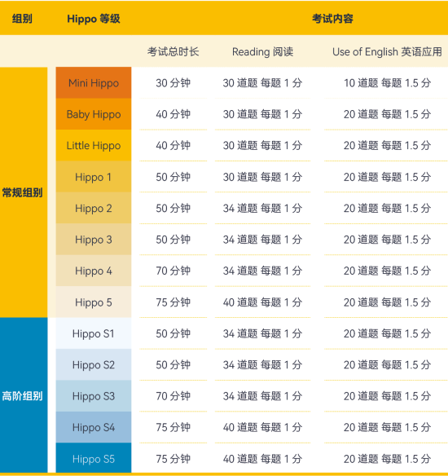The height and width of the screenshot is (476, 448).
Task: Click Hippo S2's Reading 34 道题 cell
Action: click(262, 365)
